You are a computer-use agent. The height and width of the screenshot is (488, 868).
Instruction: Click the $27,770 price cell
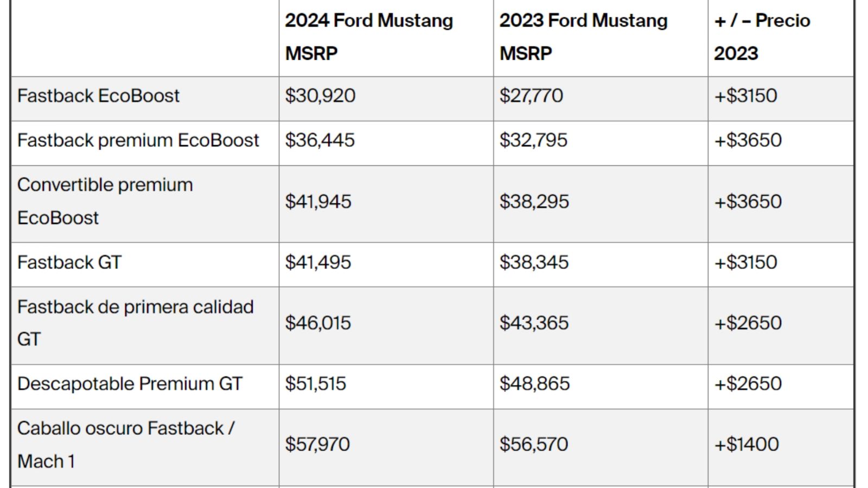click(x=531, y=96)
